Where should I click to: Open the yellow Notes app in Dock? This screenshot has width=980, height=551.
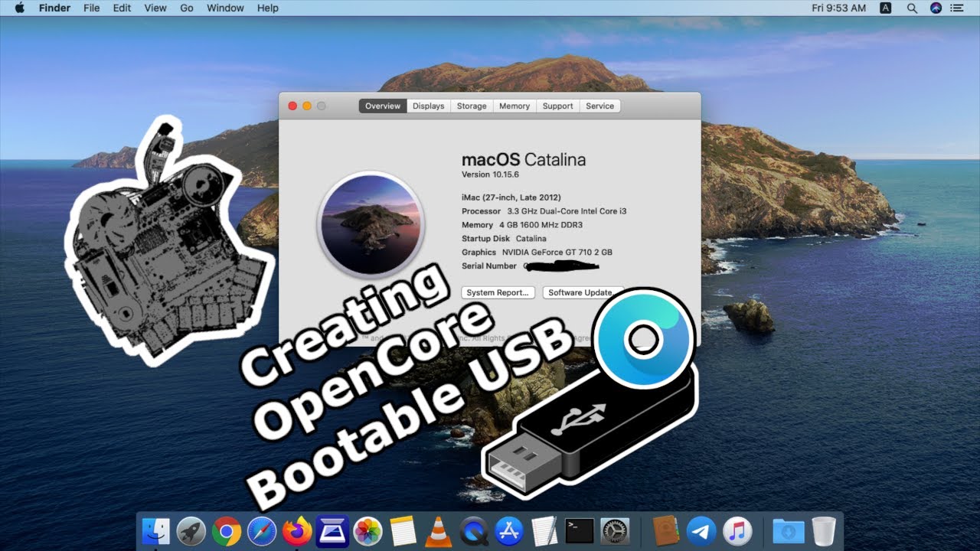click(x=403, y=530)
